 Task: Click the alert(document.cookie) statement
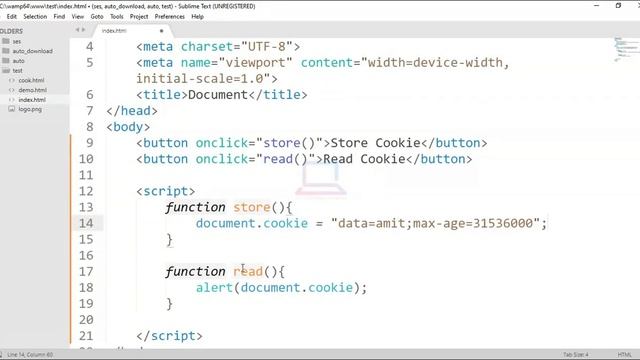(281, 288)
